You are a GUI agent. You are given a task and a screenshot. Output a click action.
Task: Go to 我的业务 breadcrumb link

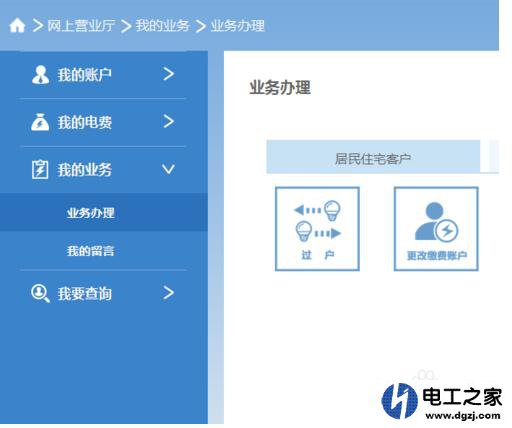pos(162,26)
